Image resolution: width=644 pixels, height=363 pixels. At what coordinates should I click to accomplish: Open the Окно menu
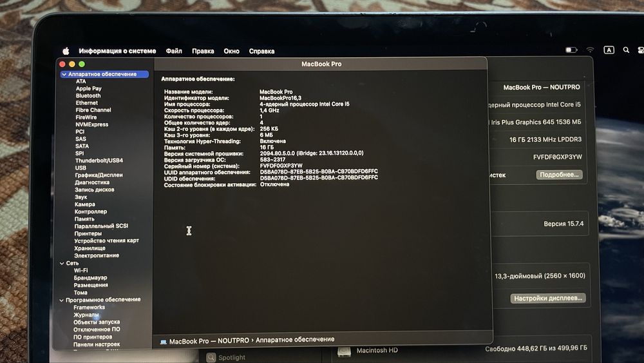click(x=232, y=51)
